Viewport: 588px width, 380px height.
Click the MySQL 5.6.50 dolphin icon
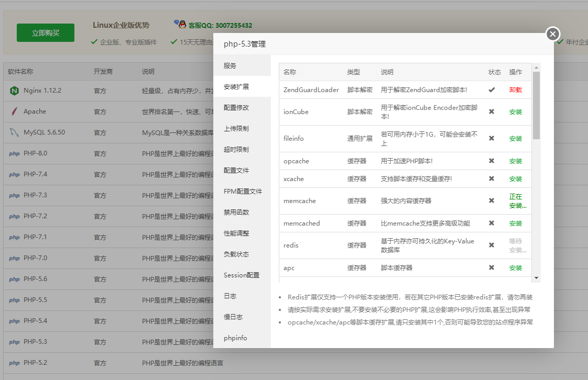(x=14, y=132)
